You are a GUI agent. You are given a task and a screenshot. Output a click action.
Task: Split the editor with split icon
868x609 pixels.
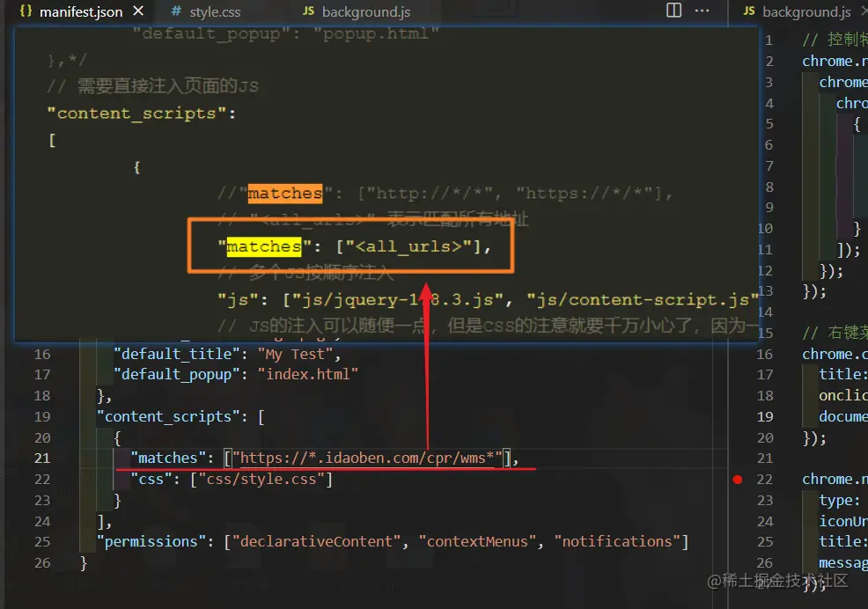(x=673, y=10)
